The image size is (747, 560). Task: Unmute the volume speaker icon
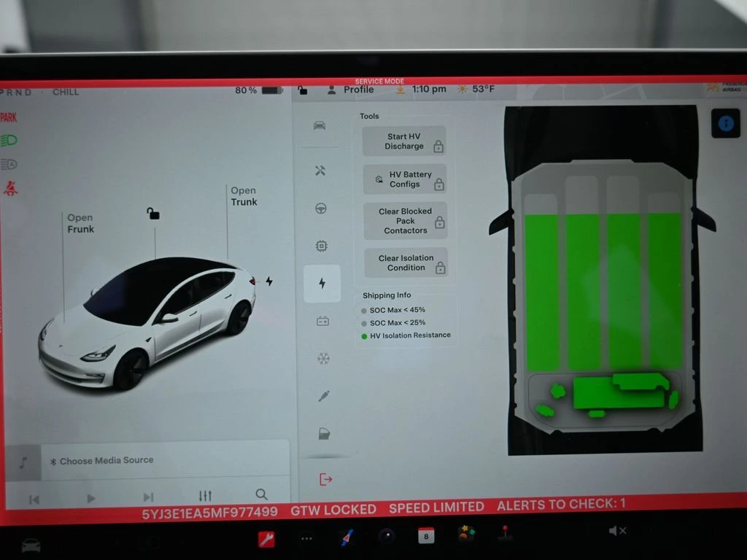[x=616, y=531]
